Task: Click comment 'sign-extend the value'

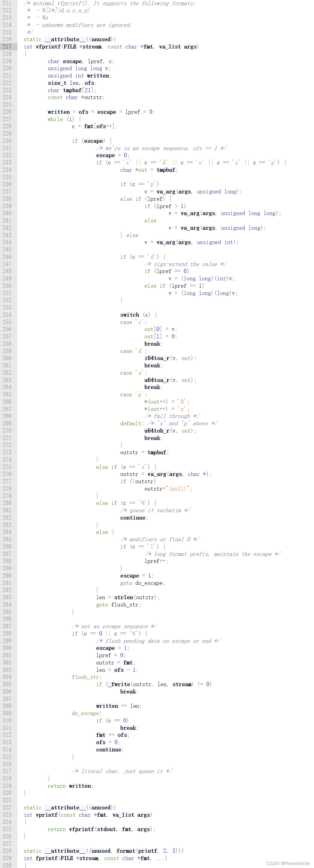Action: point(185,264)
